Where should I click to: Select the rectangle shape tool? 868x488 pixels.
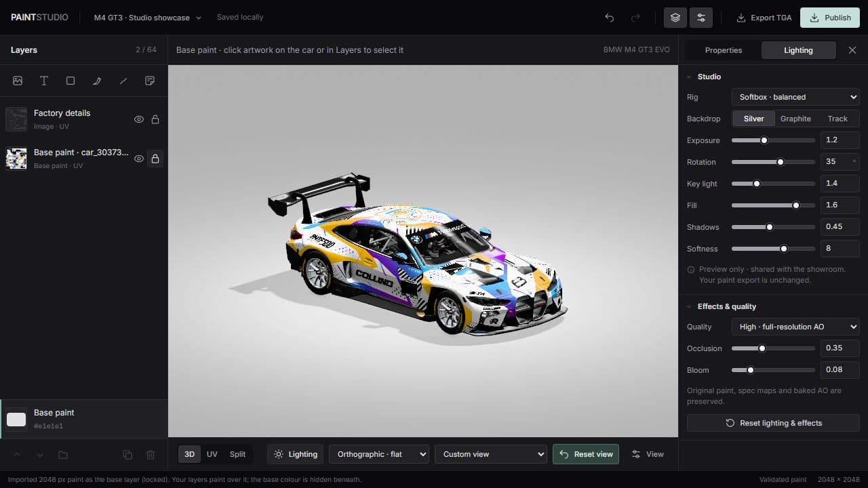(71, 81)
